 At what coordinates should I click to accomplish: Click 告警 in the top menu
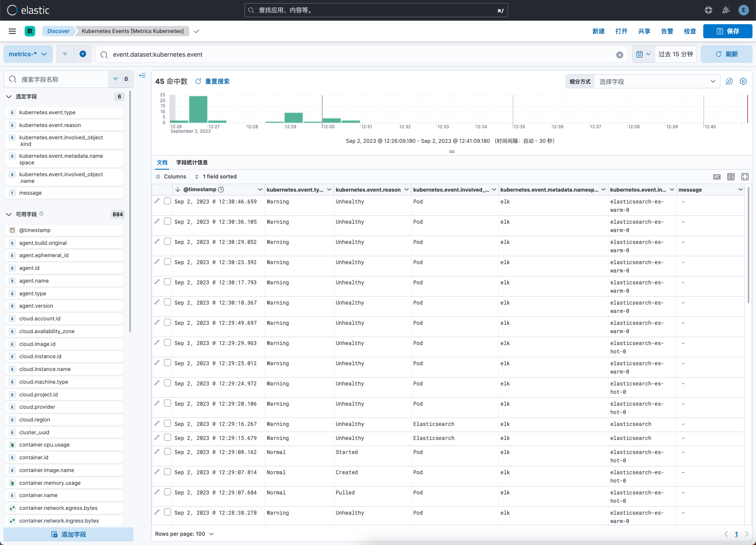pyautogui.click(x=667, y=31)
